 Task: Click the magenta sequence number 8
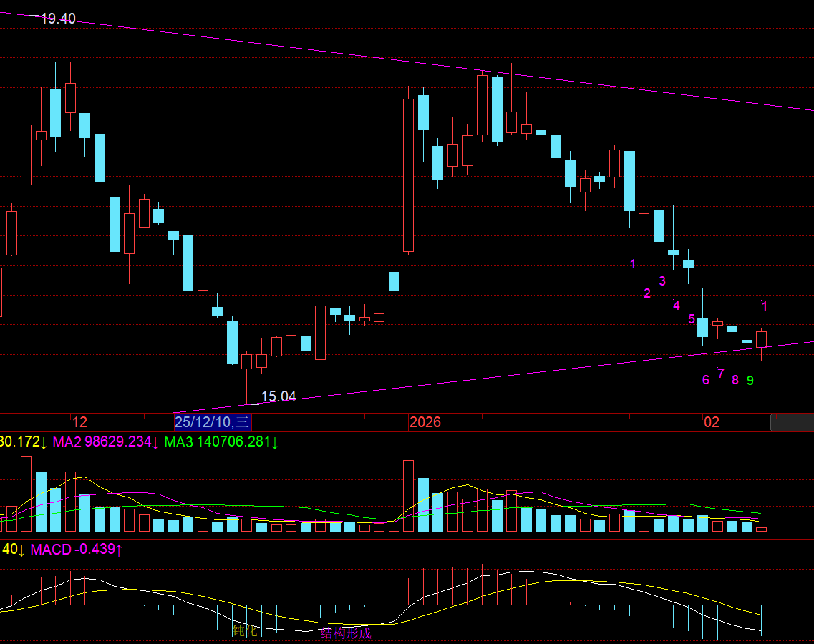(735, 380)
